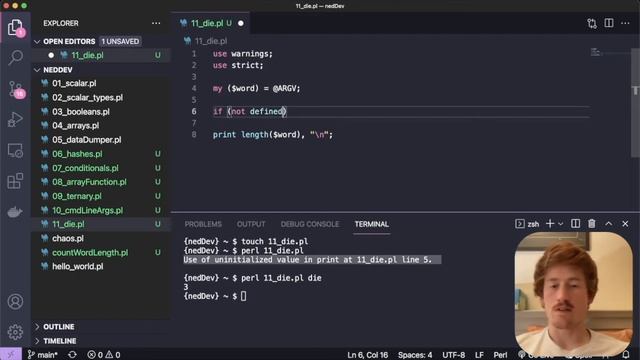Image resolution: width=640 pixels, height=360 pixels.
Task: Add a new terminal with plus icon
Action: pos(550,224)
